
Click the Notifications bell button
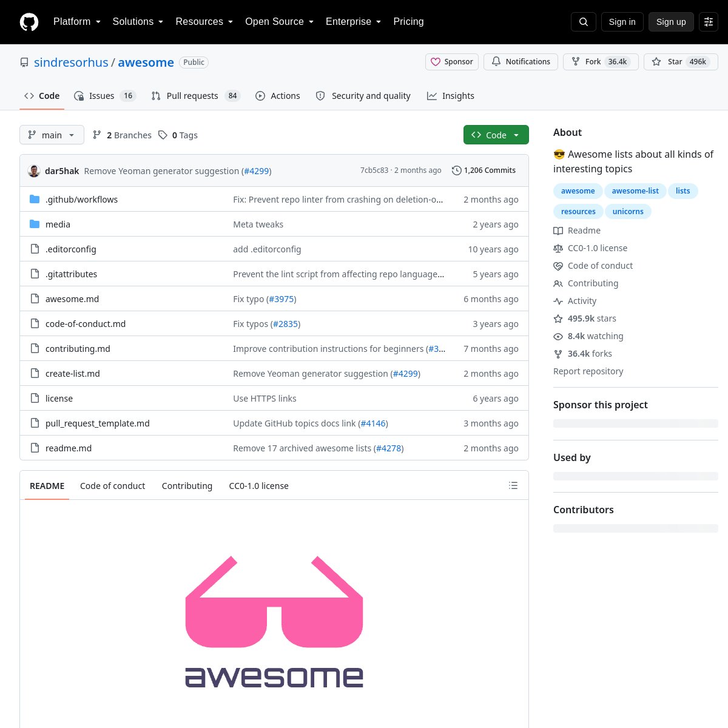[x=521, y=62]
